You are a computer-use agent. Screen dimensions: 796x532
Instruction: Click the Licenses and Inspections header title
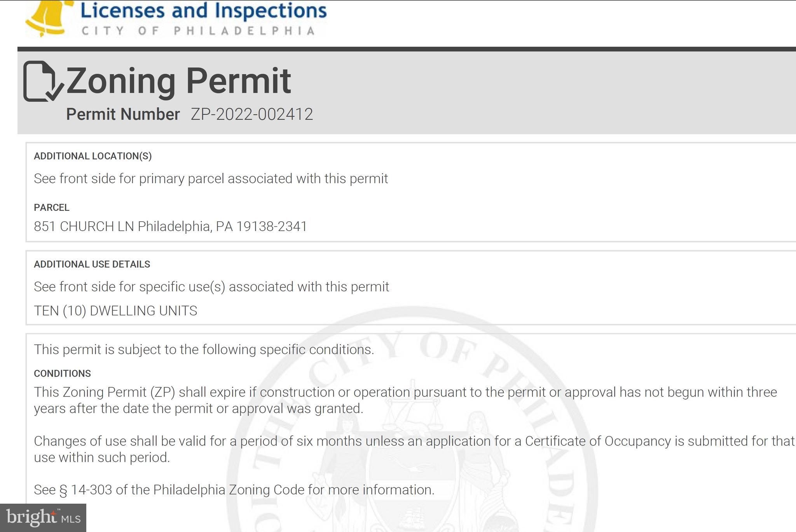coord(203,10)
